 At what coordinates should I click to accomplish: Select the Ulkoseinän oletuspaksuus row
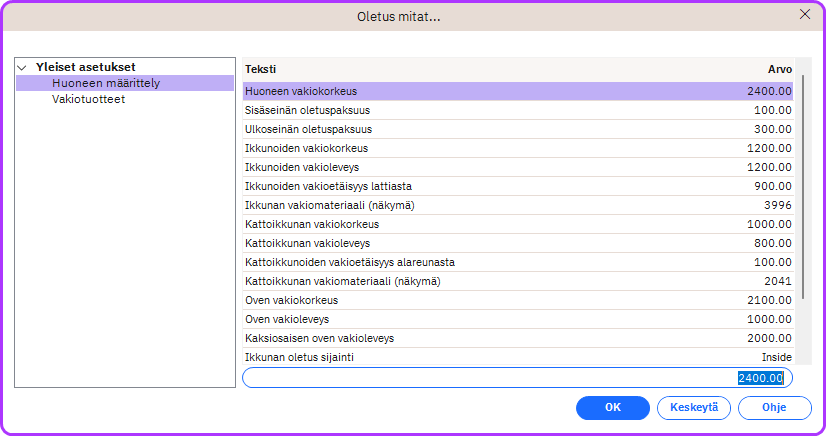click(518, 129)
